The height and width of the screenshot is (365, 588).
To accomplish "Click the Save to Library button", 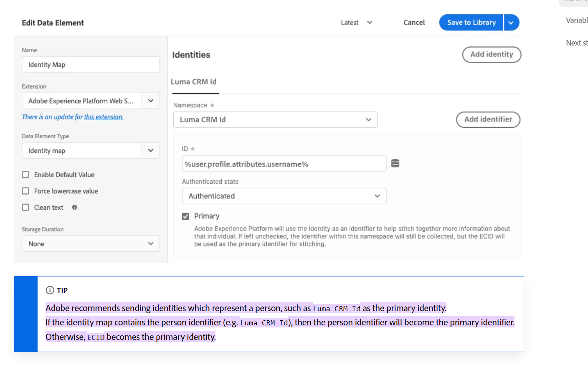I will (x=471, y=23).
